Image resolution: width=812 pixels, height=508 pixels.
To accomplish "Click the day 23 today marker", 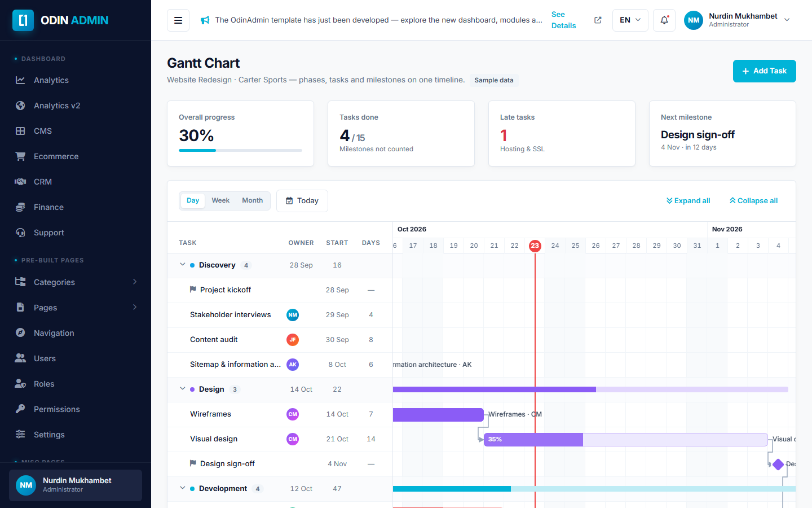I will pos(535,246).
